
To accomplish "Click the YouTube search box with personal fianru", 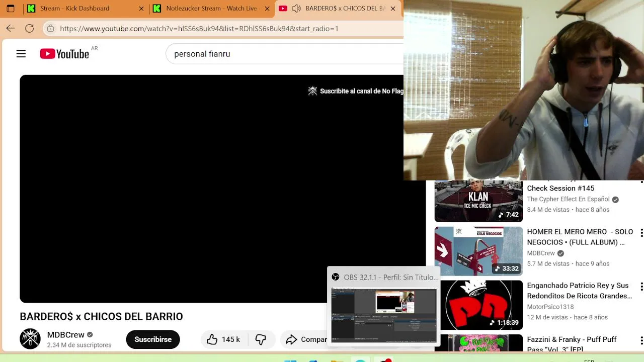I will (284, 54).
